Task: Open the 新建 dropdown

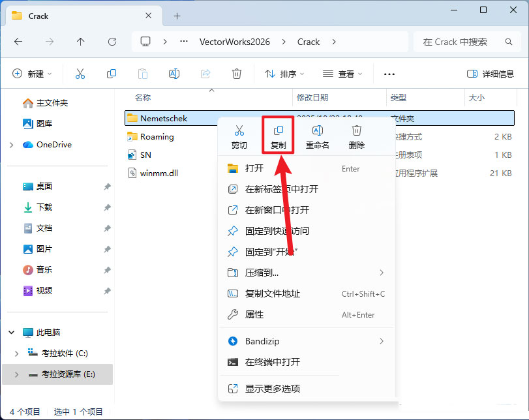Action: pyautogui.click(x=32, y=74)
